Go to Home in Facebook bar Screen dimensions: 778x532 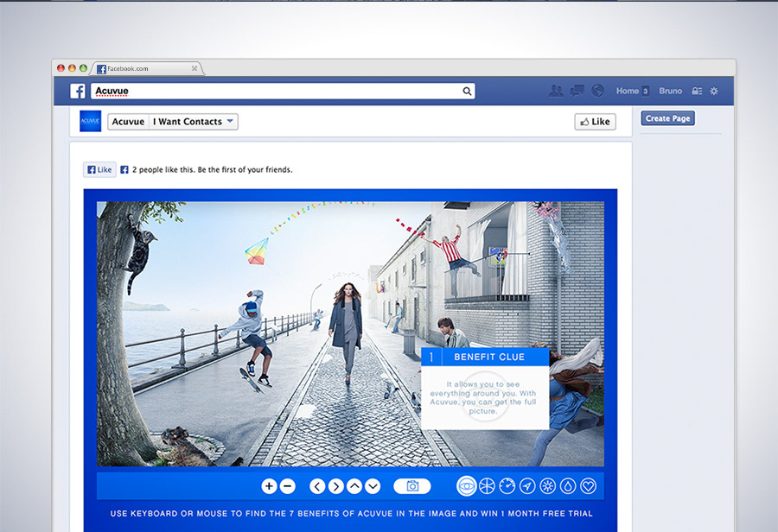tap(628, 91)
